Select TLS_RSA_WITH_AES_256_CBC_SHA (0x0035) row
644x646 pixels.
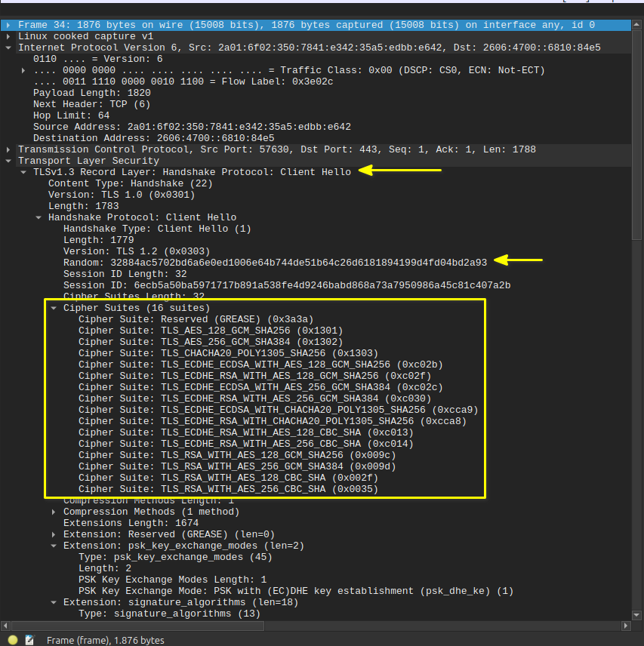(228, 490)
